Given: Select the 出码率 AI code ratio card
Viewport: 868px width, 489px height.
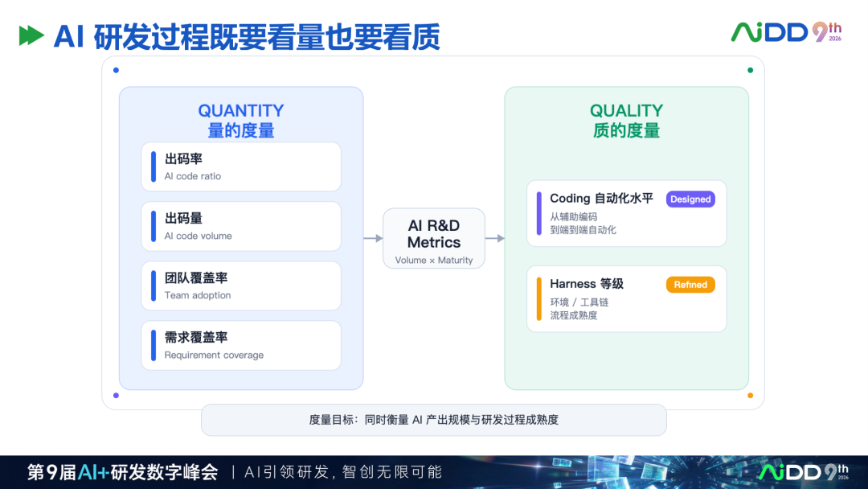Looking at the screenshot, I should pos(241,166).
